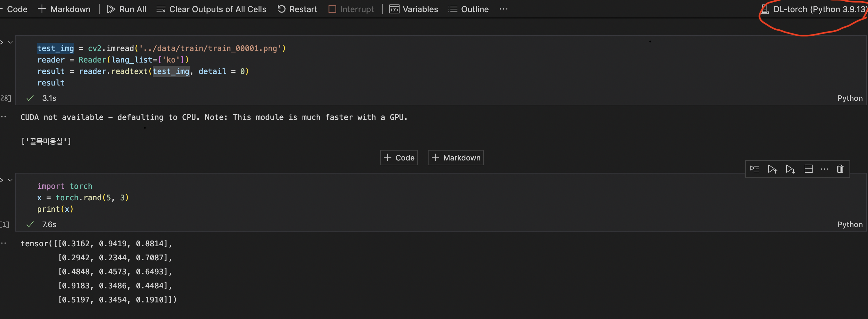Execute cell and below using down-arrow icon
Viewport: 868px width, 319px height.
[x=791, y=169]
